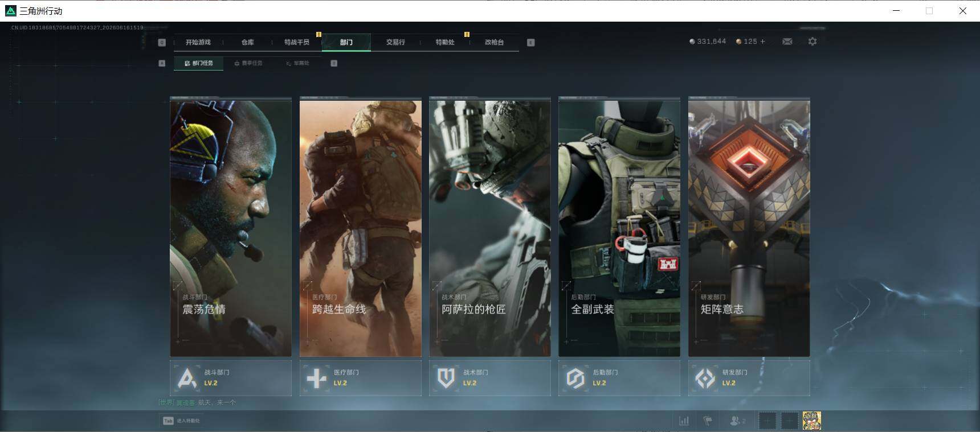This screenshot has height=432, width=980.
Task: Close the 三角洲行动 window
Action: coord(962,11)
